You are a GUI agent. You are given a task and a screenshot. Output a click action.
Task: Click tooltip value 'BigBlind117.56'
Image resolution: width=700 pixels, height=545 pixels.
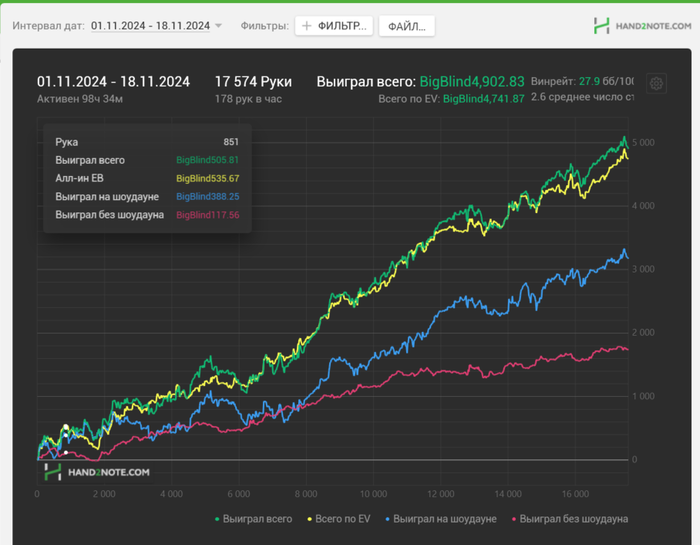point(208,215)
